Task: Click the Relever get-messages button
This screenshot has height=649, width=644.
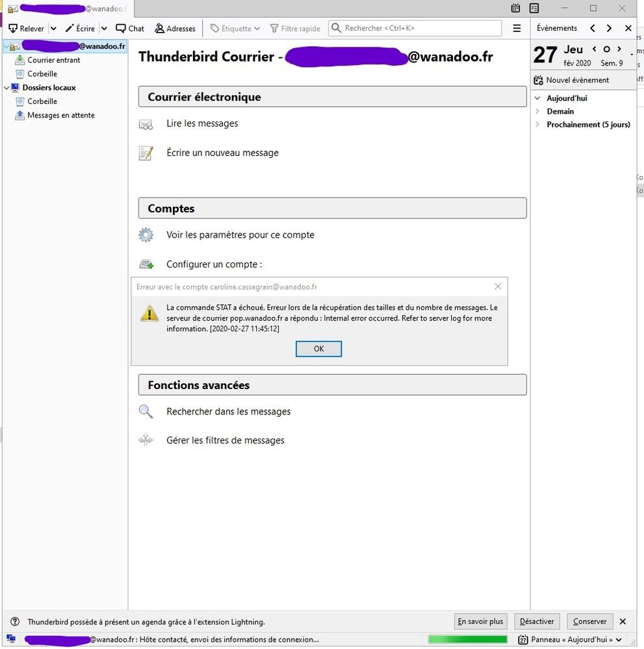Action: [x=26, y=29]
